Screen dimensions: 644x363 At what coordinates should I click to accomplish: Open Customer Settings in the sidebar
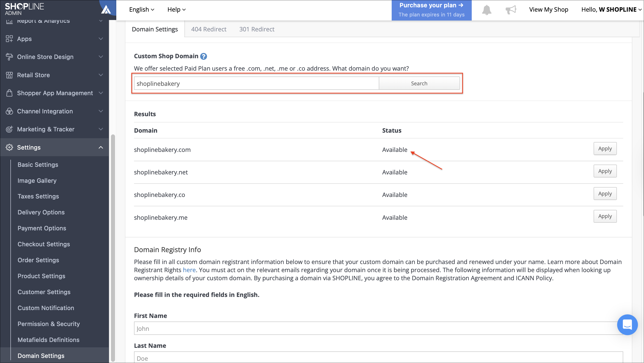point(44,292)
